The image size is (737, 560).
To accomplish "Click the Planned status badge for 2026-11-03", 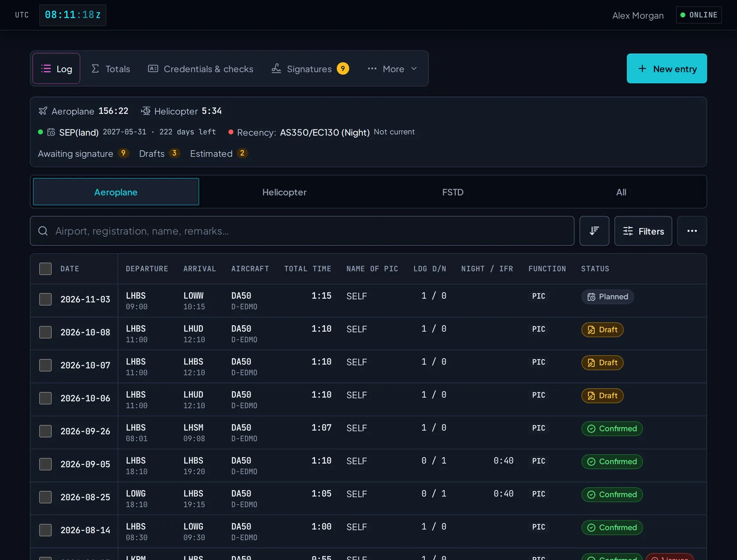I will (608, 297).
